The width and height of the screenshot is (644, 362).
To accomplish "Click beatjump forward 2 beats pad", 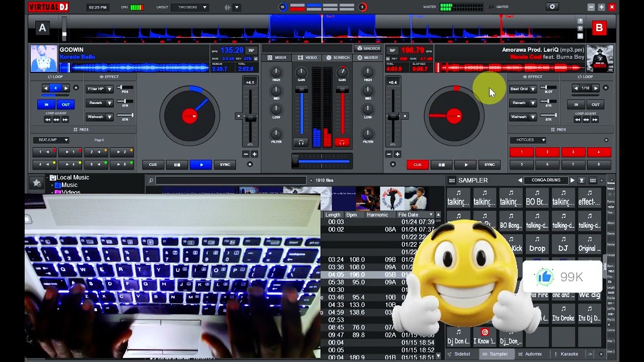I will (x=121, y=151).
